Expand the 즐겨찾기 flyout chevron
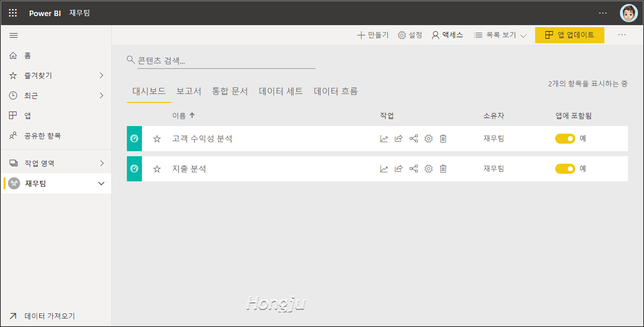644x327 pixels. pos(101,75)
